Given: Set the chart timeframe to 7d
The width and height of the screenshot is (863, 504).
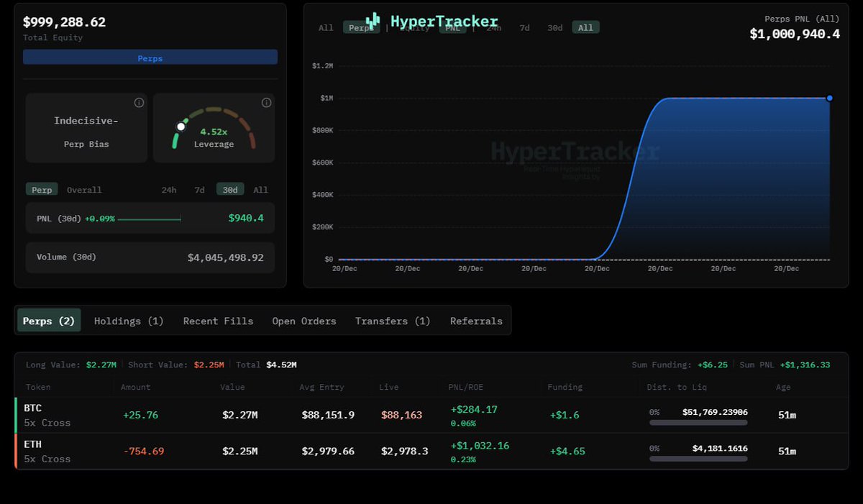Looking at the screenshot, I should click(x=524, y=27).
